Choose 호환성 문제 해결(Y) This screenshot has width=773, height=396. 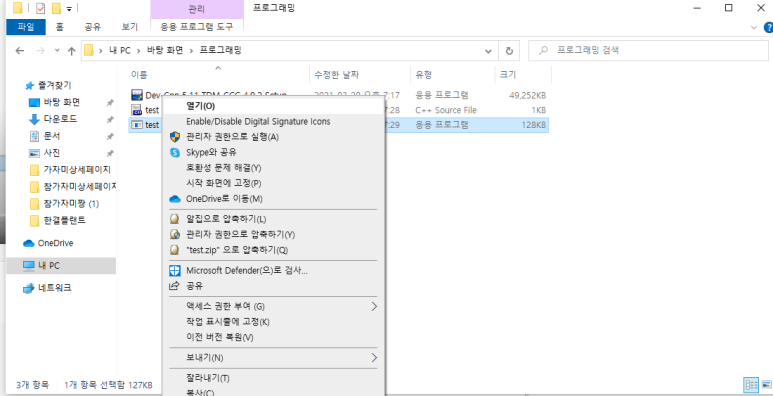click(274, 168)
